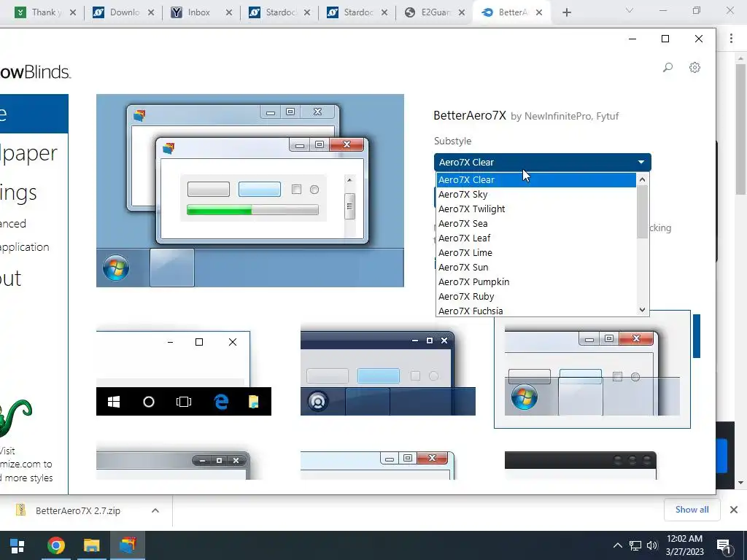The width and height of the screenshot is (747, 560).
Task: Open the Windows Start menu
Action: 18,545
